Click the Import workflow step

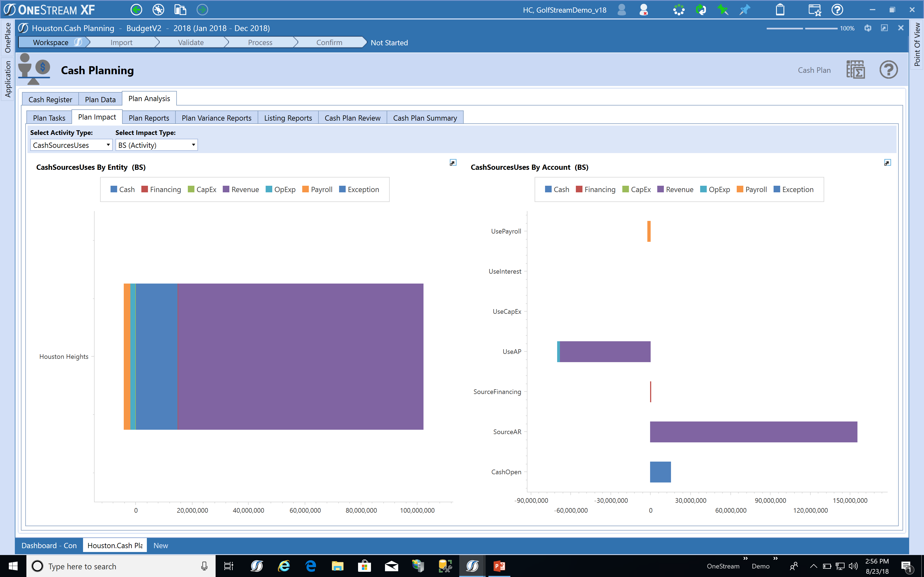(122, 42)
